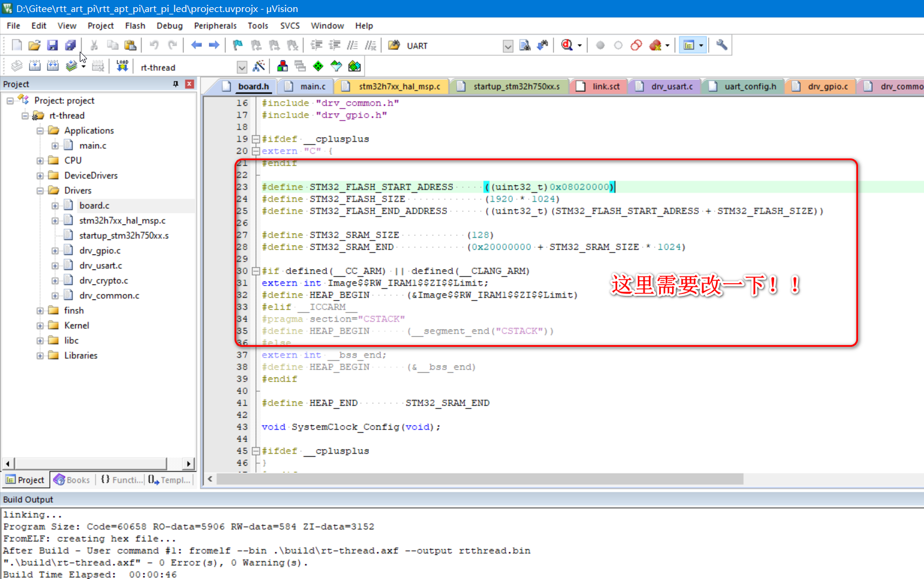
Task: Navigate backwards with the blue left arrow
Action: [x=196, y=46]
